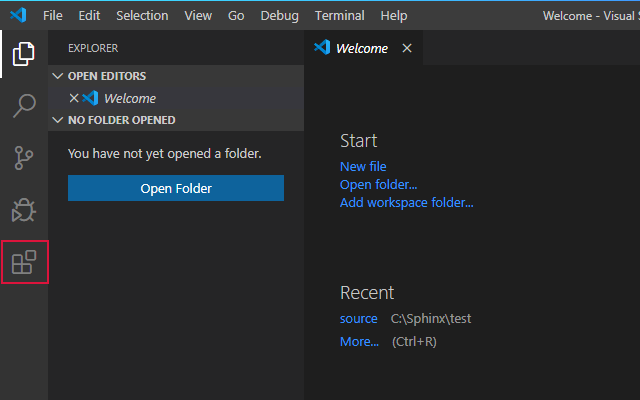Open the Go menu
640x400 pixels.
coord(236,16)
